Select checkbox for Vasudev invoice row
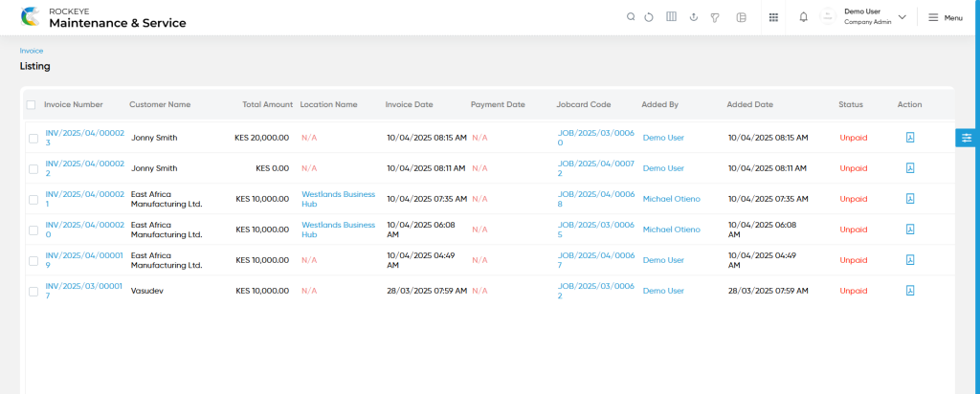 (x=33, y=291)
